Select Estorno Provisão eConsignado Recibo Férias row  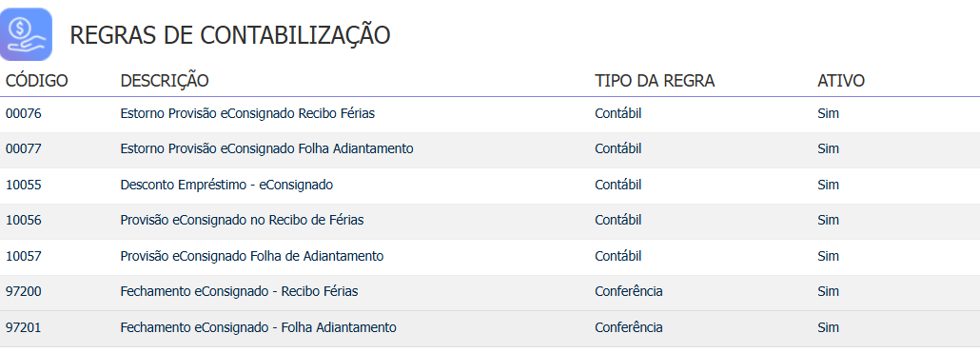(490, 114)
